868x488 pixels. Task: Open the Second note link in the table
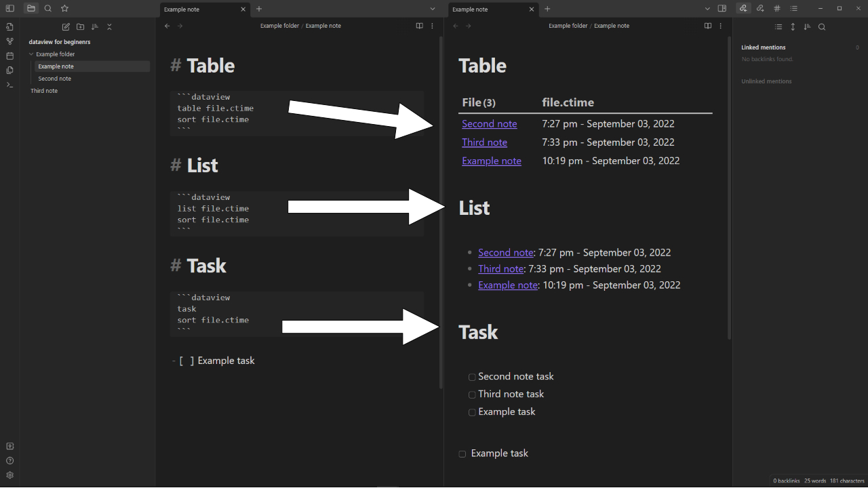[x=490, y=123]
